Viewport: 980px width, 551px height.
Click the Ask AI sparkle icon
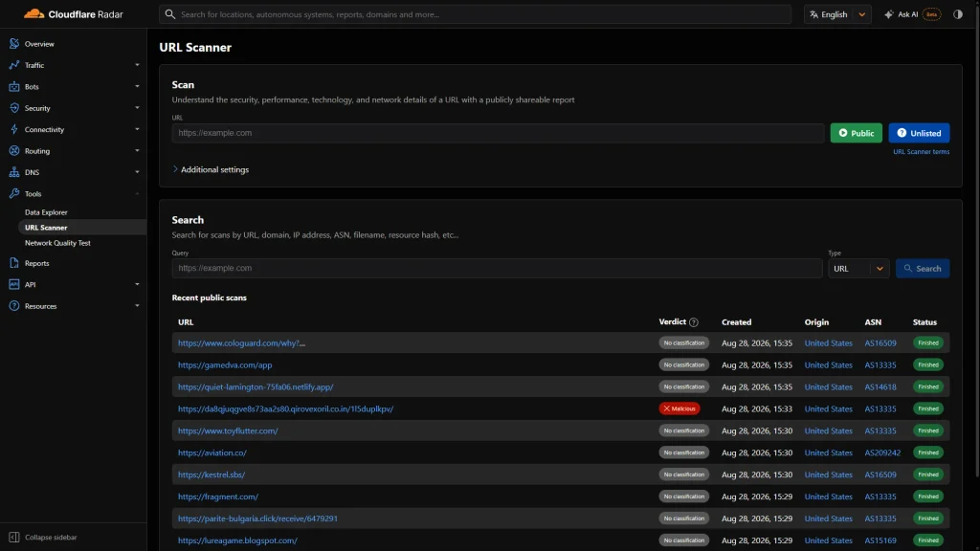tap(889, 14)
